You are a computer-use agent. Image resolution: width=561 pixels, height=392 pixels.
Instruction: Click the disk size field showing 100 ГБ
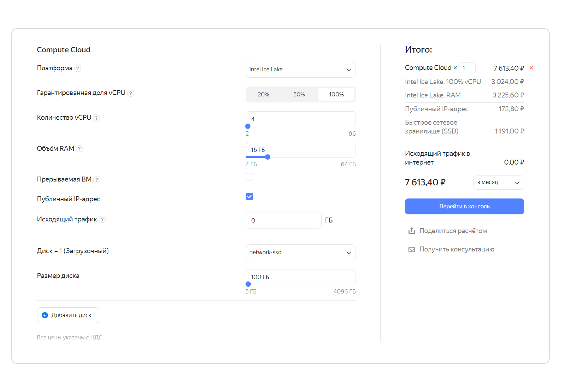[x=301, y=277]
